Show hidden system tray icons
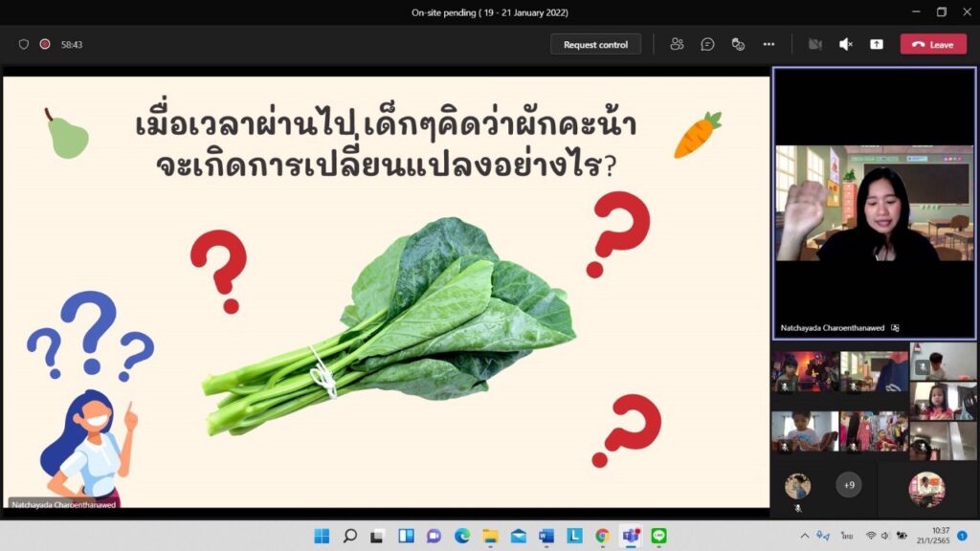Screen dimensions: 980x551 point(804,536)
